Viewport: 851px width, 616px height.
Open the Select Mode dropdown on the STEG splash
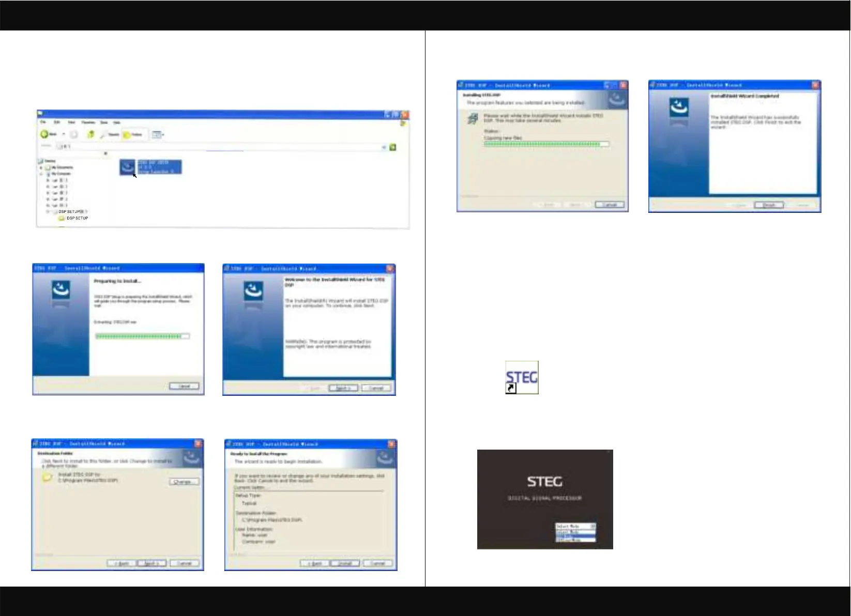tap(593, 526)
